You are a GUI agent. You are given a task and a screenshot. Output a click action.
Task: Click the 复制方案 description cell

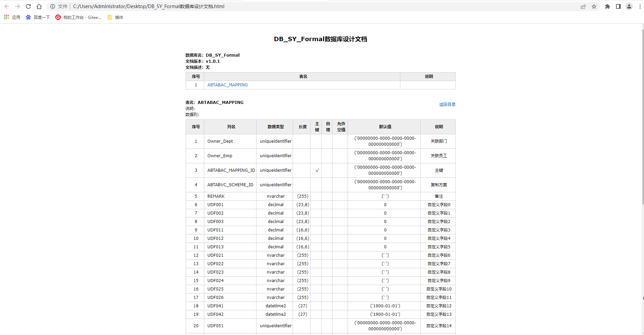(x=438, y=185)
